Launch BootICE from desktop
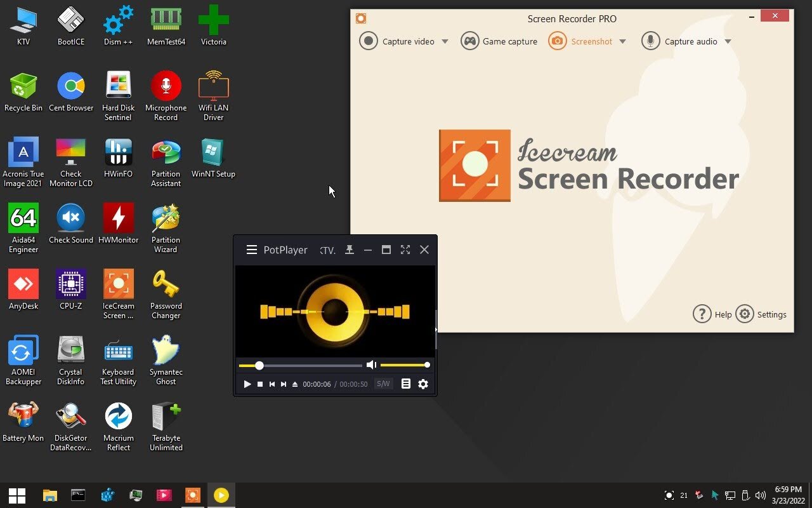Viewport: 812px width, 508px height. (x=71, y=26)
